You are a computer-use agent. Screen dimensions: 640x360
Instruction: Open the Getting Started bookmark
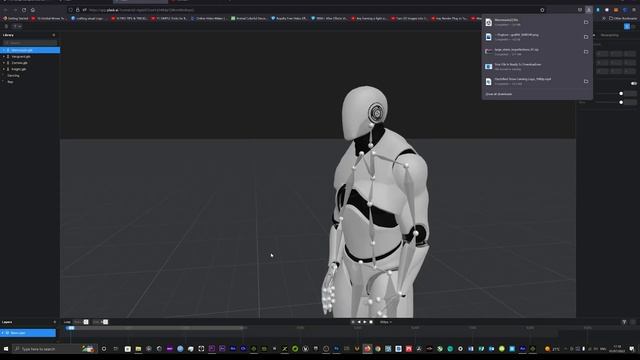coord(16,18)
